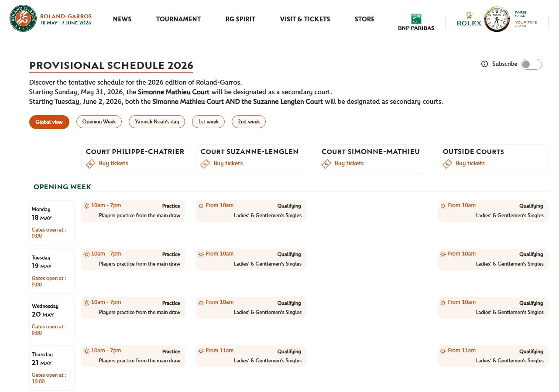Image resolution: width=559 pixels, height=392 pixels.
Task: Click the COURT PHILIPPE-CHATRIER column title
Action: tap(135, 152)
